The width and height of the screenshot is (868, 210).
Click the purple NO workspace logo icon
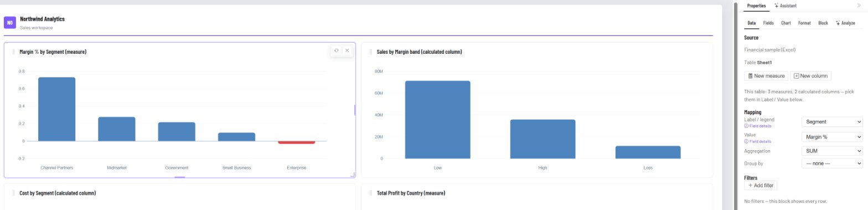tap(9, 22)
